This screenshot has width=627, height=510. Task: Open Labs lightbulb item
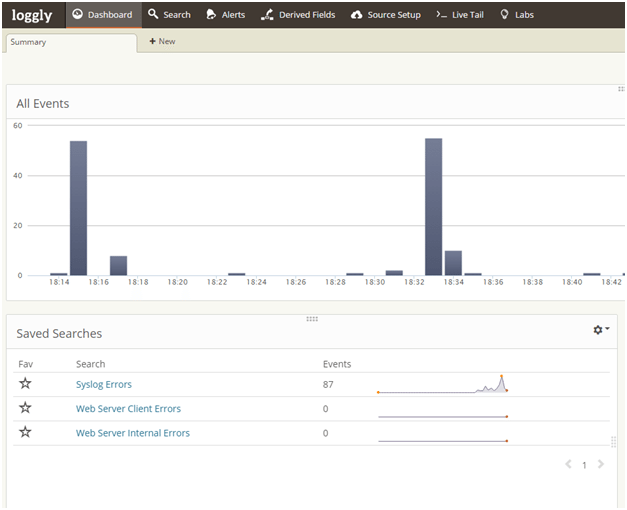[x=517, y=15]
